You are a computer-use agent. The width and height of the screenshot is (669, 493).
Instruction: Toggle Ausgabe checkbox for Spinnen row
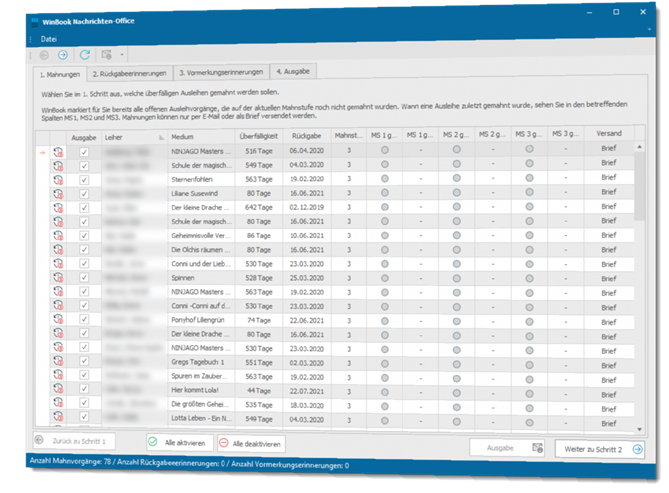click(84, 277)
